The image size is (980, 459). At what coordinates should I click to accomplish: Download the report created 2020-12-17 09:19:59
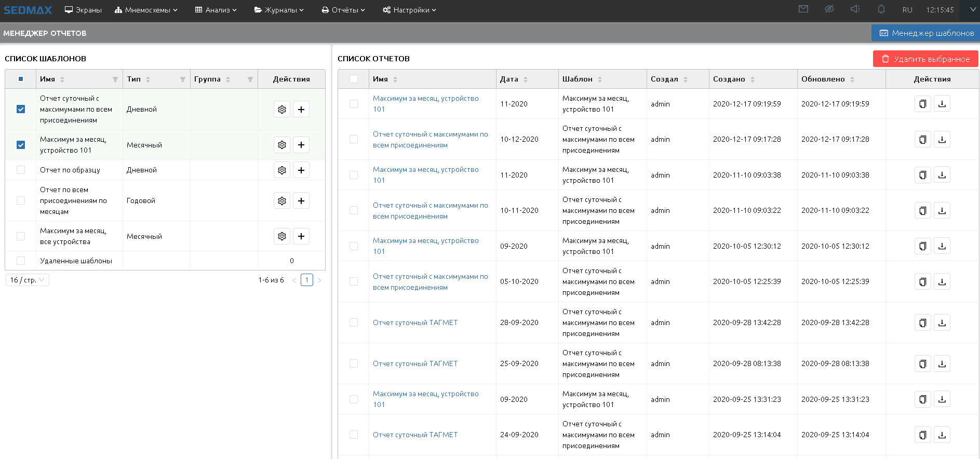coord(942,104)
